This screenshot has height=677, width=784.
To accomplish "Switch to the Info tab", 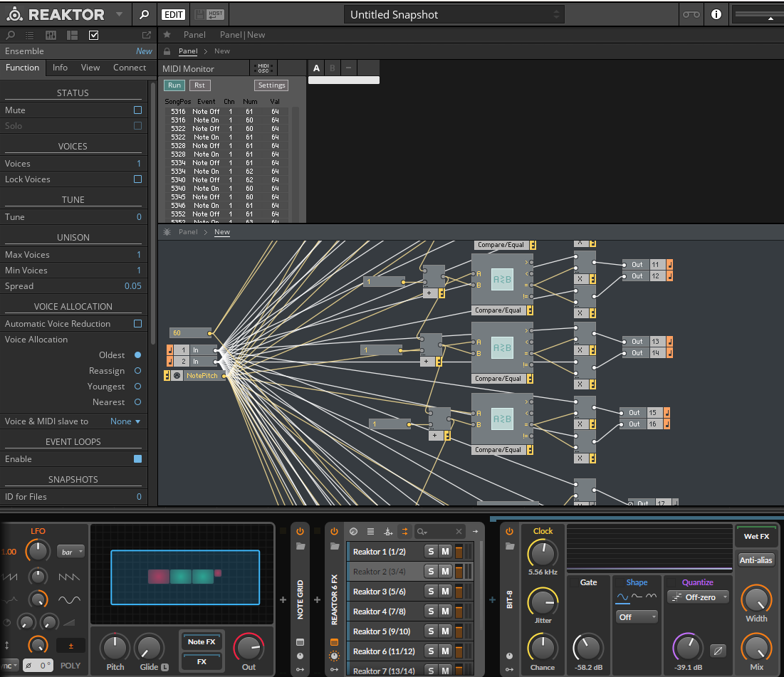I will pos(60,68).
